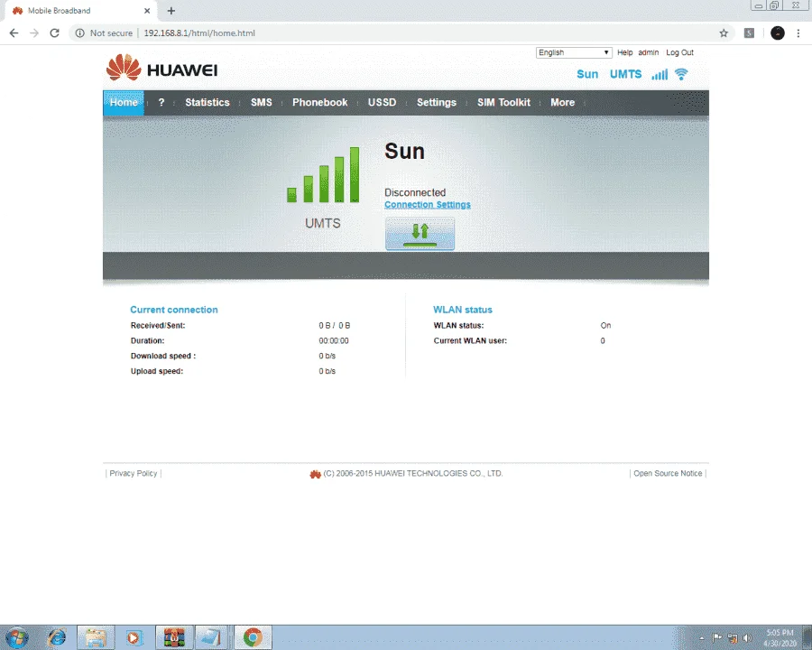Click Log Out
812x650 pixels.
pyautogui.click(x=679, y=52)
